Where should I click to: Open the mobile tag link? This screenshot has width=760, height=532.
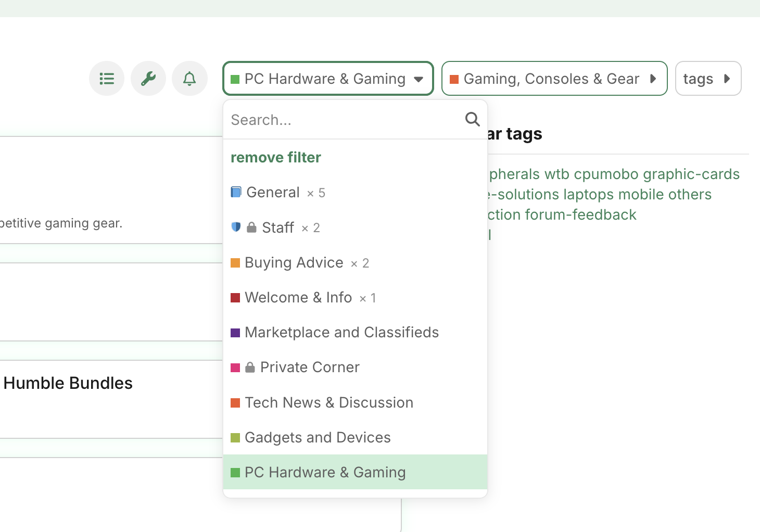coord(641,194)
